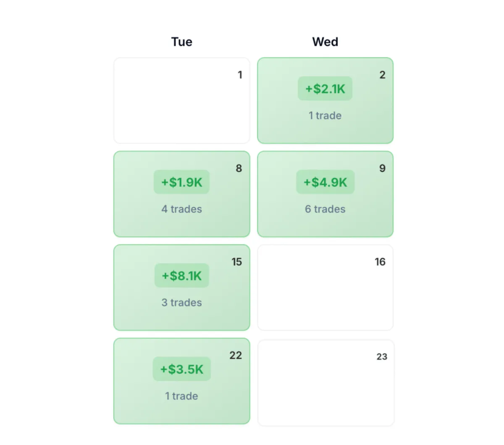Screen dimensions: 504x445
Task: Select the empty day 23 cell
Action: (326, 383)
